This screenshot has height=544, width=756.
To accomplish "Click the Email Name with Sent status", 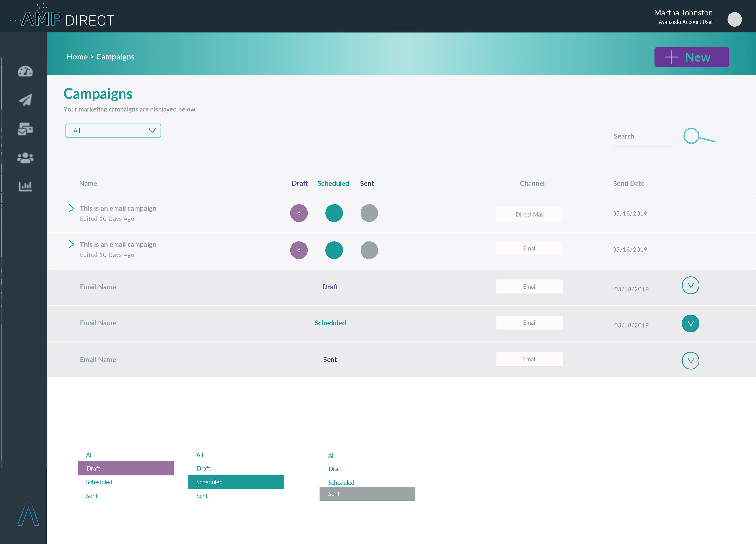I will (x=98, y=360).
